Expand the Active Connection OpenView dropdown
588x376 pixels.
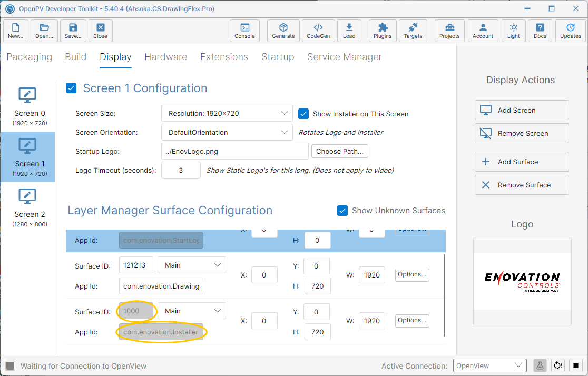coord(490,365)
